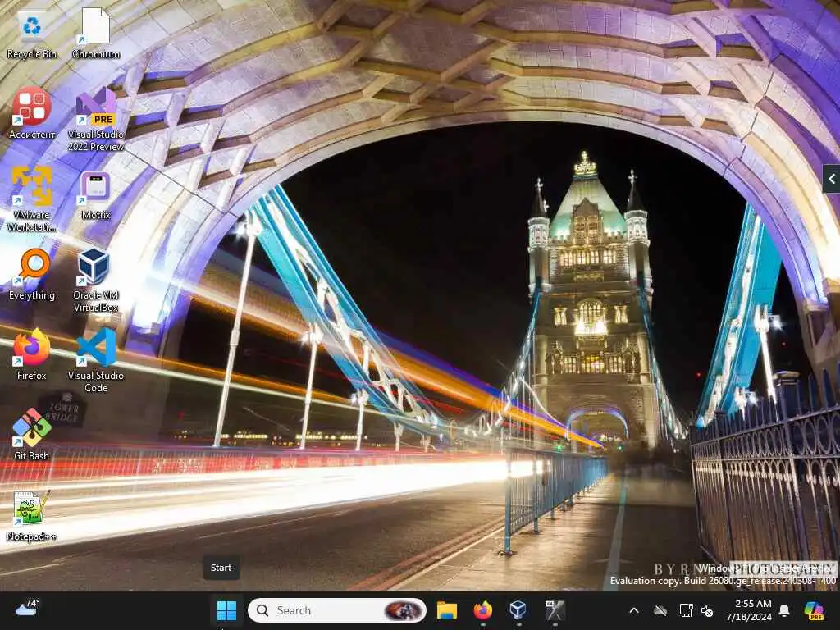Click the taskbar Search box
840x630 pixels.
[337, 610]
